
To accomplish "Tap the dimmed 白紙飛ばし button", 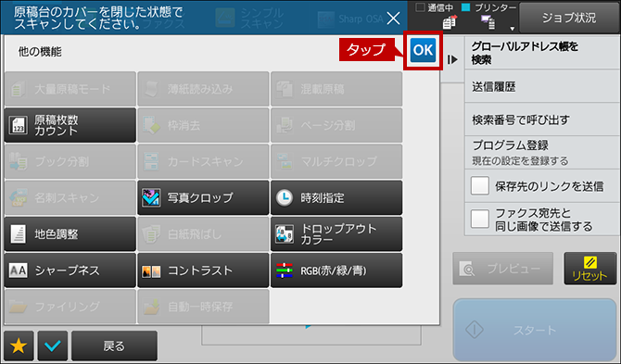I will tap(203, 233).
